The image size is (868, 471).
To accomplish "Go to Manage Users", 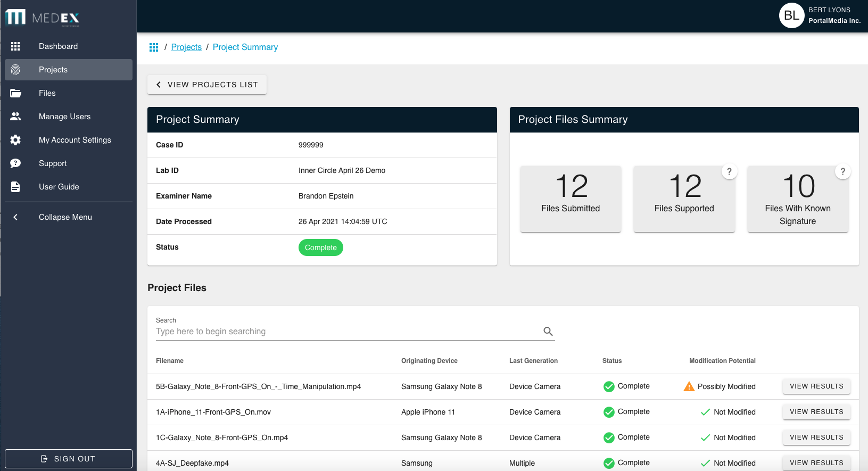I will tap(69, 117).
